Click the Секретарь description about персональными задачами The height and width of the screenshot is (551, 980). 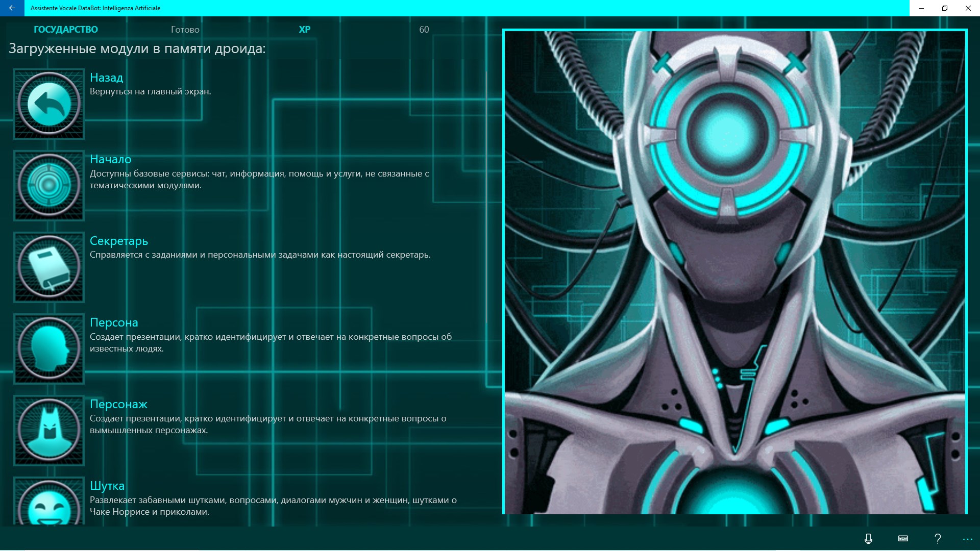tap(260, 255)
